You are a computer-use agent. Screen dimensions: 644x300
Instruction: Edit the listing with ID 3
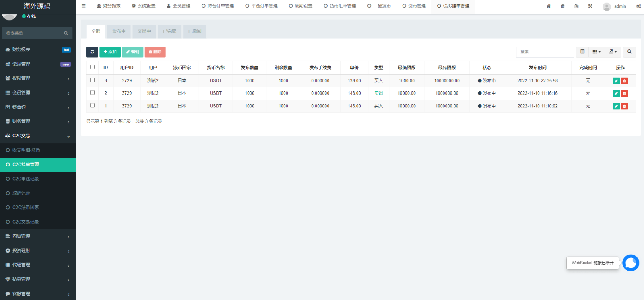pyautogui.click(x=616, y=81)
